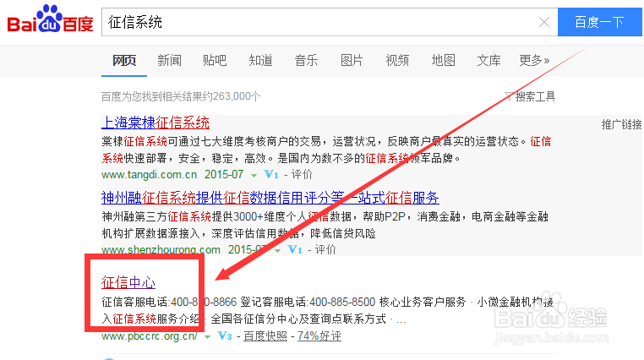Switch to the 图片 tab
This screenshot has height=360, width=644.
pos(352,60)
